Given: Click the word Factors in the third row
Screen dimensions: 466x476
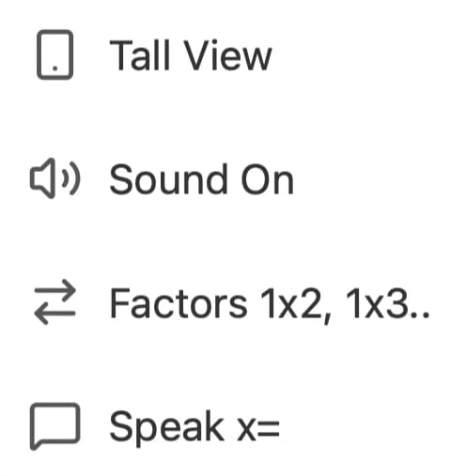Looking at the screenshot, I should [179, 303].
